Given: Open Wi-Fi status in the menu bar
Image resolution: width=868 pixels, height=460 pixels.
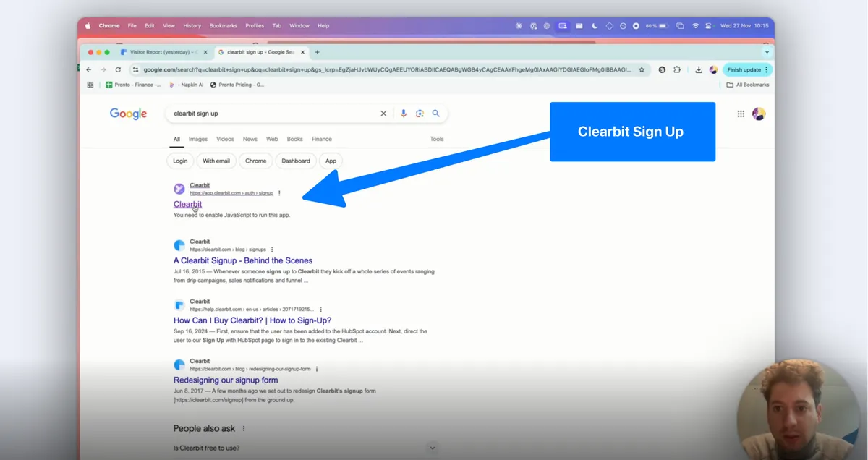Looking at the screenshot, I should coord(696,25).
